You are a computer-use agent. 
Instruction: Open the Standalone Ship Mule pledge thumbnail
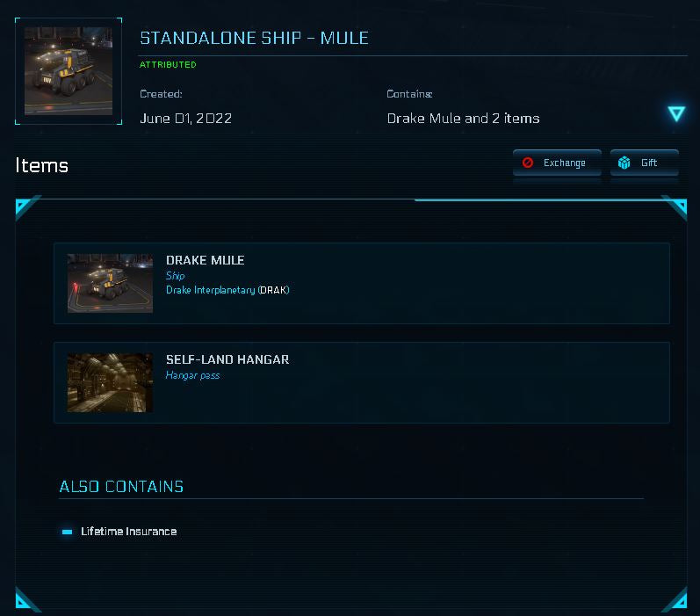[69, 70]
